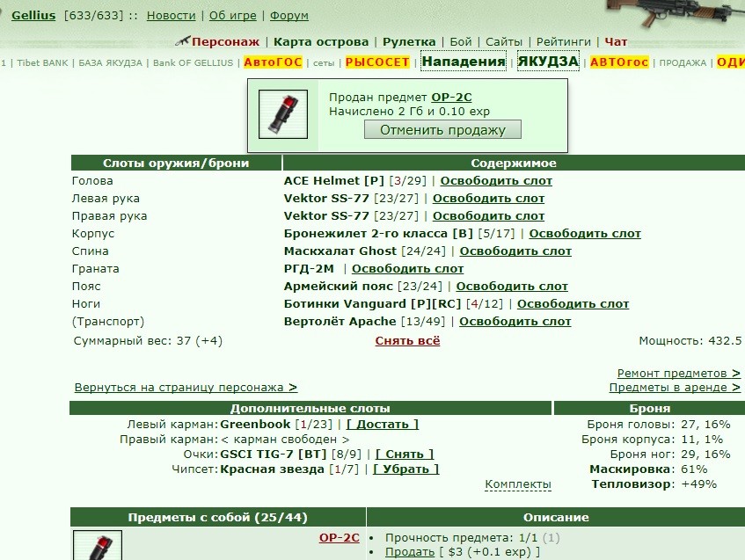Open the Об игре link

click(233, 16)
